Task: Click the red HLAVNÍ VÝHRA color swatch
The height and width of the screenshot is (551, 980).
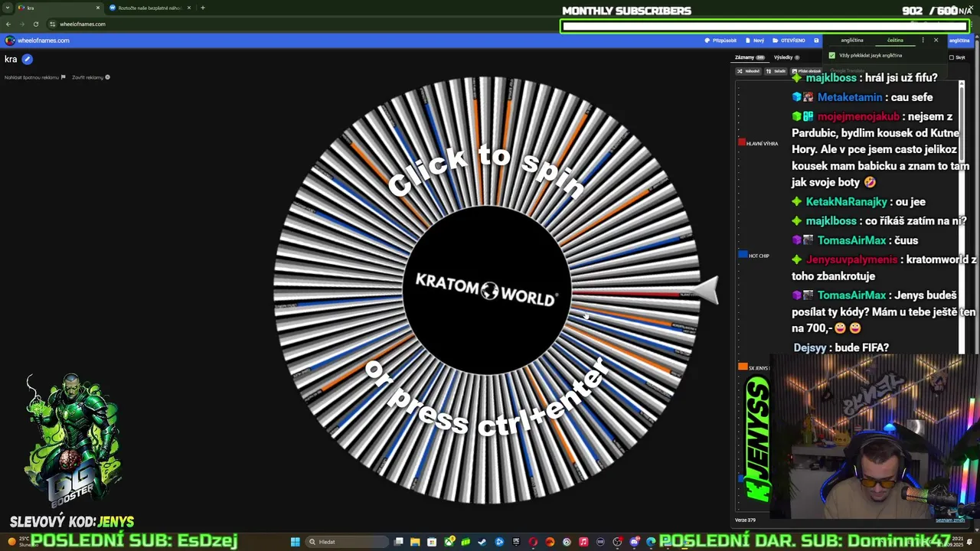Action: click(742, 142)
